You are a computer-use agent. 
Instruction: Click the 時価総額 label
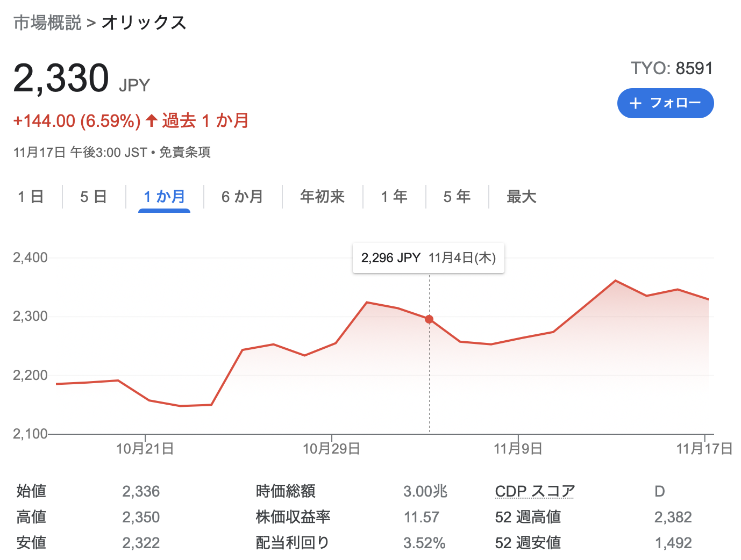click(x=286, y=491)
